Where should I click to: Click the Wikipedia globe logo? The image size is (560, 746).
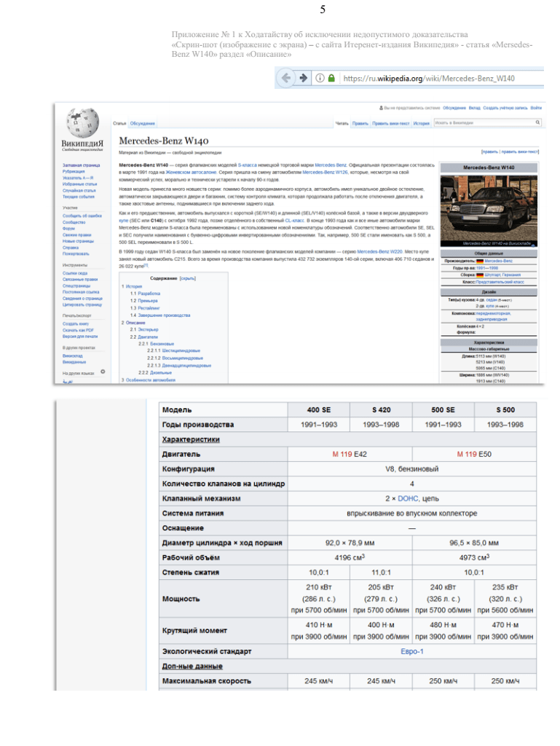pyautogui.click(x=82, y=122)
